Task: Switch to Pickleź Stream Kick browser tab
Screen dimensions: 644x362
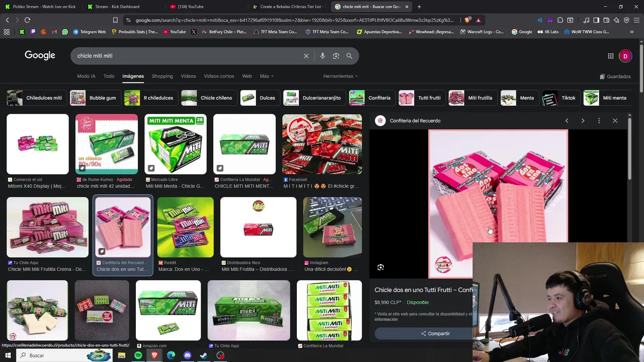Action: [x=40, y=7]
